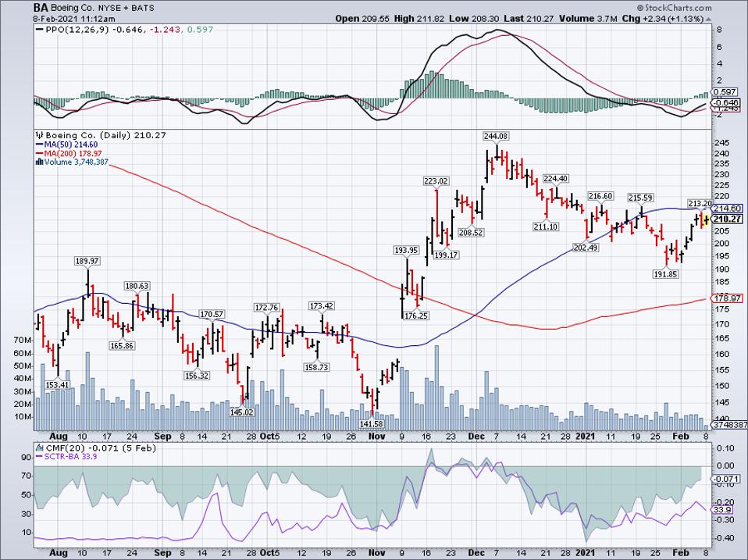
Task: Click the 199.17 price label
Action: [446, 255]
